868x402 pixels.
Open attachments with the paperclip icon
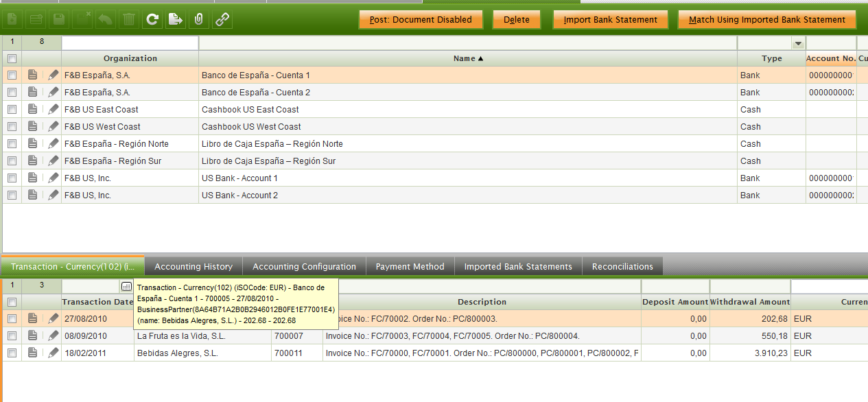tap(198, 19)
